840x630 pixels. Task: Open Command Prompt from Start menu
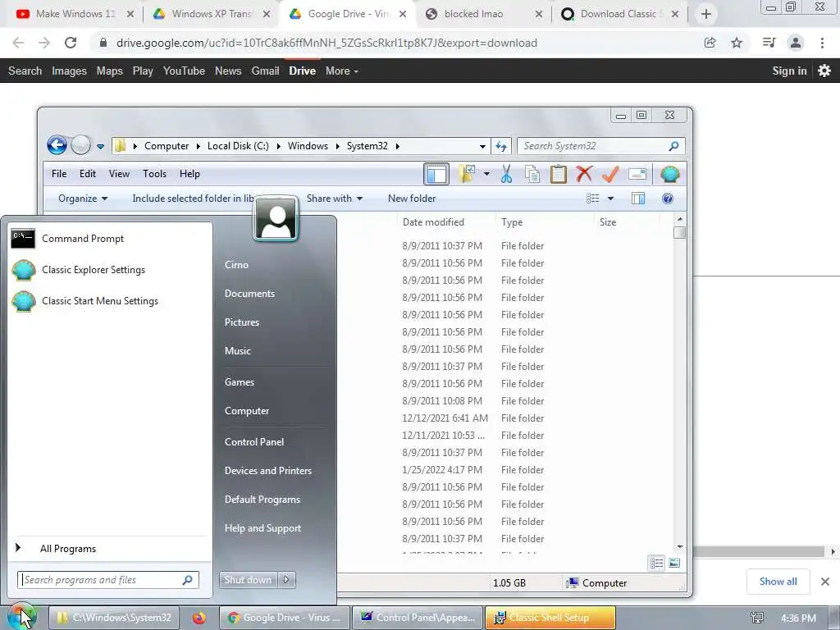click(83, 239)
